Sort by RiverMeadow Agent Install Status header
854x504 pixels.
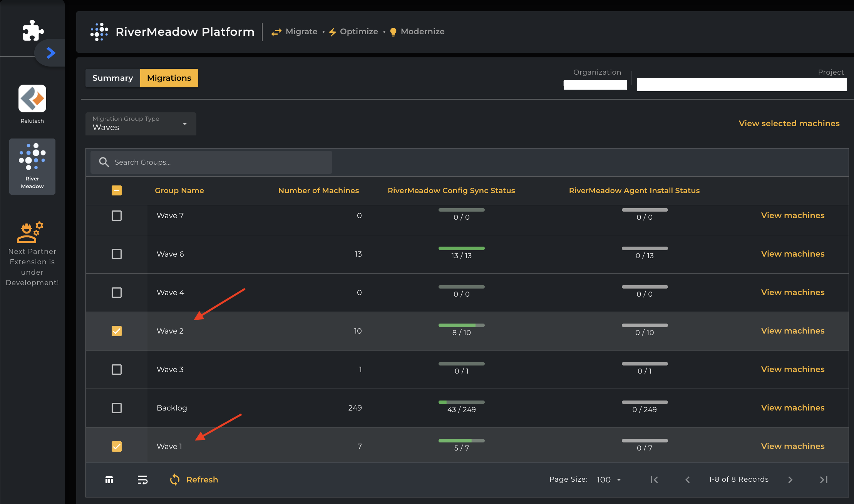(634, 190)
